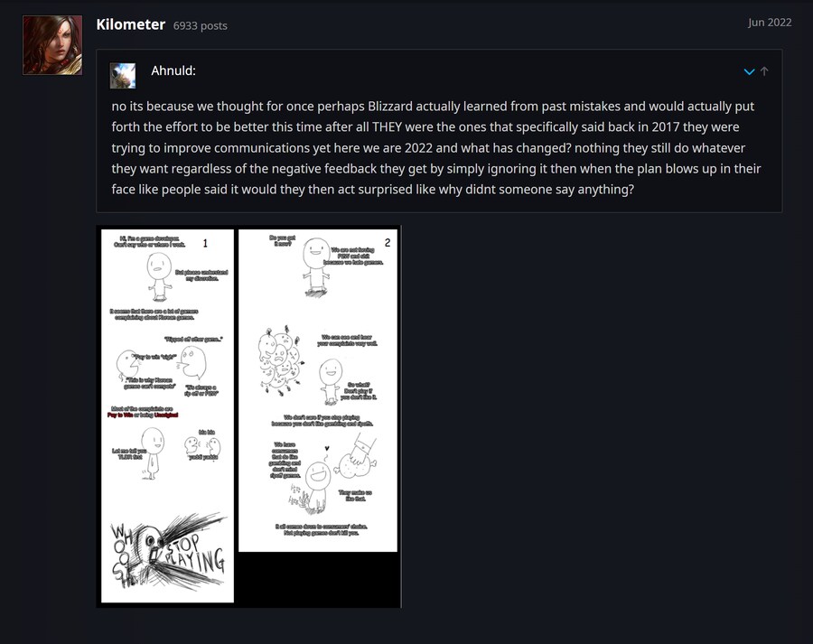
Task: Click the smiling figure beside the angry crowd
Action: click(x=331, y=382)
